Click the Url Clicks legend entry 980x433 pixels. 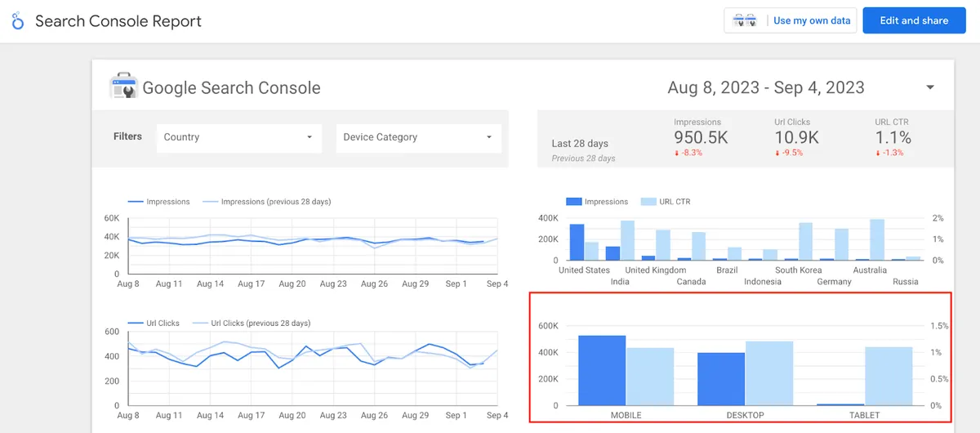point(154,324)
